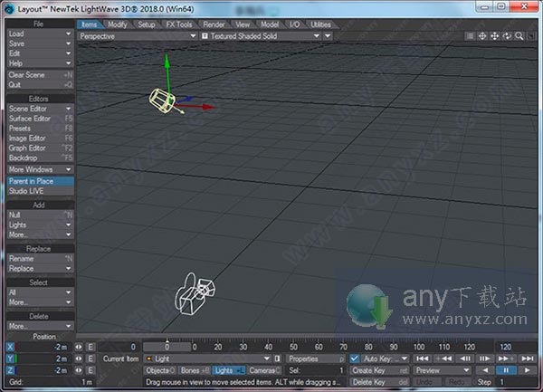
Task: Expand the Lights add menu
Action: (x=40, y=225)
